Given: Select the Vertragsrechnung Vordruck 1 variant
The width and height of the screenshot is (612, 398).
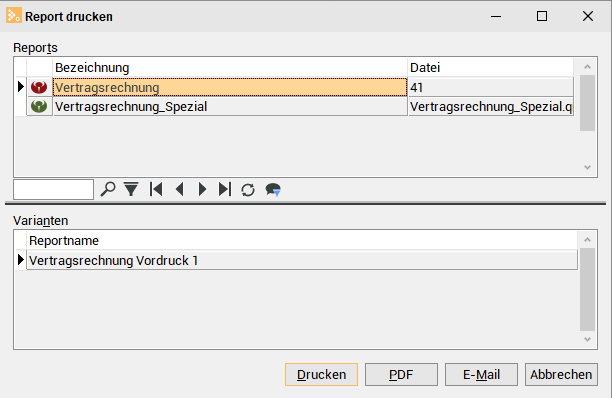Looking at the screenshot, I should click(x=302, y=260).
